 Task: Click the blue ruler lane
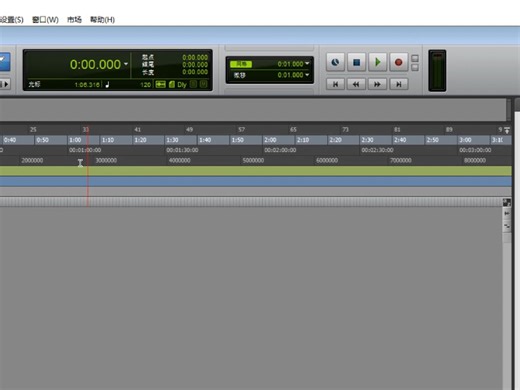[x=256, y=181]
